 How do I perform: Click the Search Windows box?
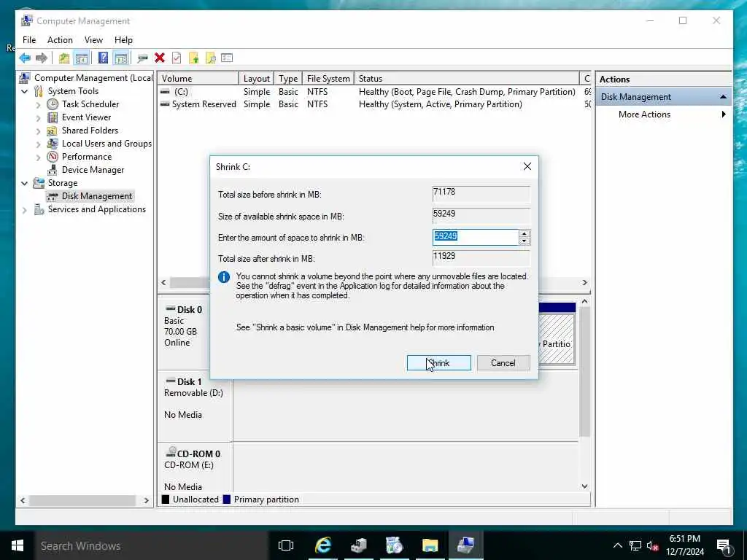click(x=152, y=545)
